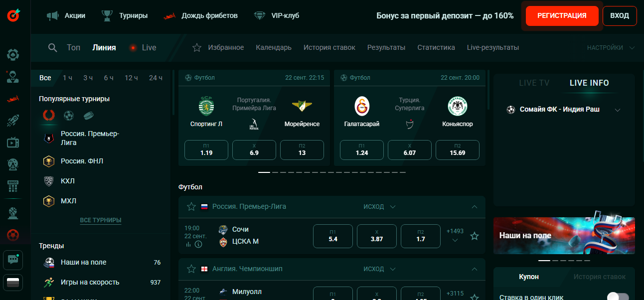The height and width of the screenshot is (300, 644).
Task: Open the Все турниры link
Action: point(101,220)
